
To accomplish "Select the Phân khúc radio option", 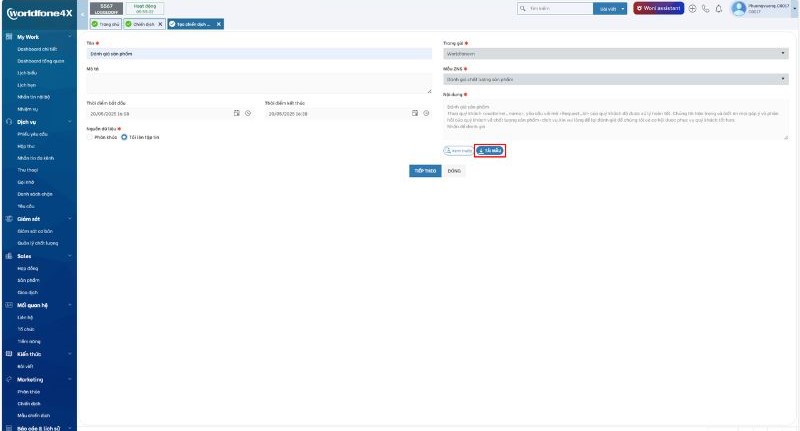I will pyautogui.click(x=91, y=137).
